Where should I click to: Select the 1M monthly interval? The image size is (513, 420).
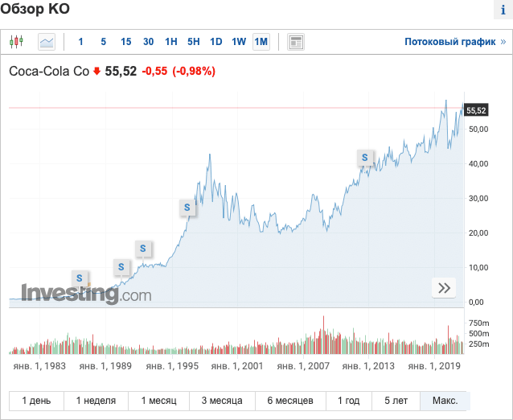click(x=261, y=42)
